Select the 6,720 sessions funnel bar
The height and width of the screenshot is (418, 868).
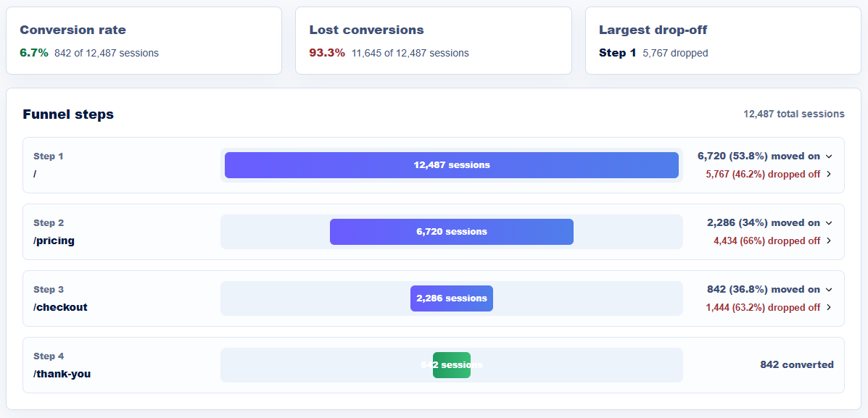(452, 232)
